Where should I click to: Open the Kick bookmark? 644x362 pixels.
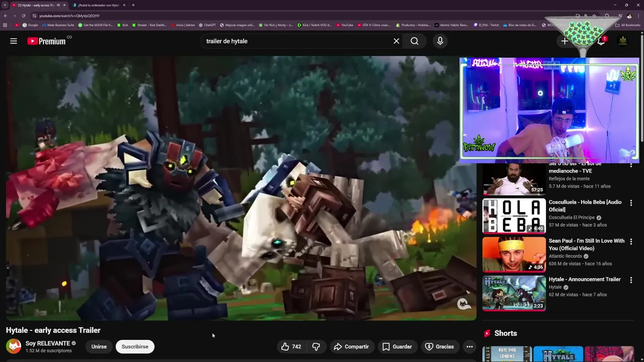click(123, 25)
